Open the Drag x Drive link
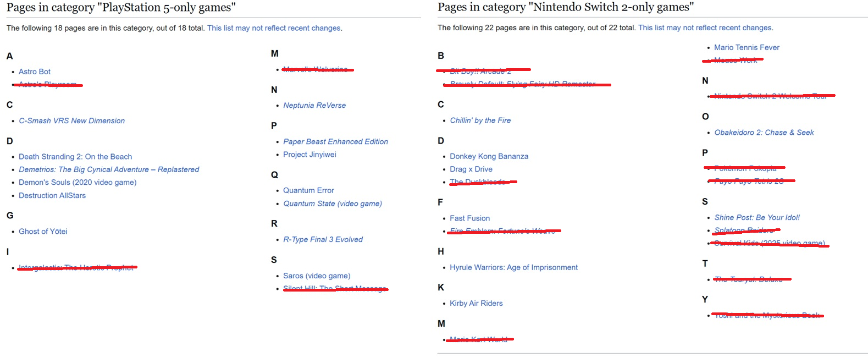Image resolution: width=868 pixels, height=357 pixels. 471,169
